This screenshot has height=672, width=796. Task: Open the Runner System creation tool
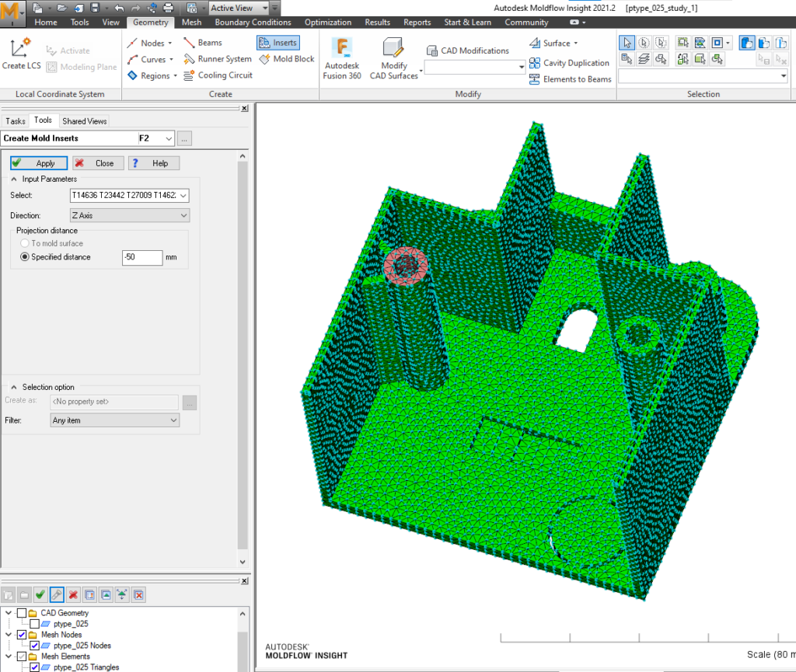click(x=224, y=58)
